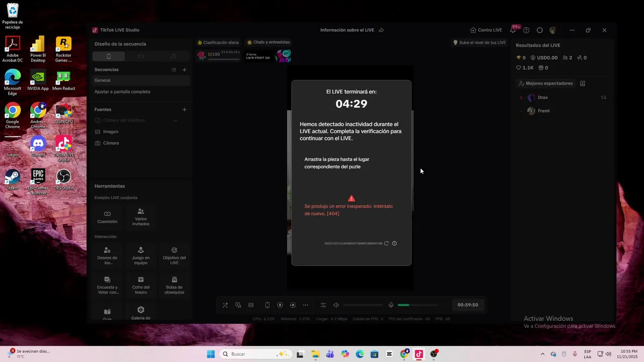Open the Objetivo del LIVE tool

(x=174, y=255)
